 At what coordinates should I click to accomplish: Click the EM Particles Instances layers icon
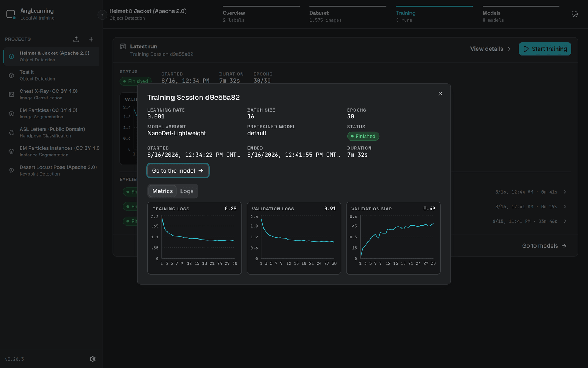click(11, 152)
